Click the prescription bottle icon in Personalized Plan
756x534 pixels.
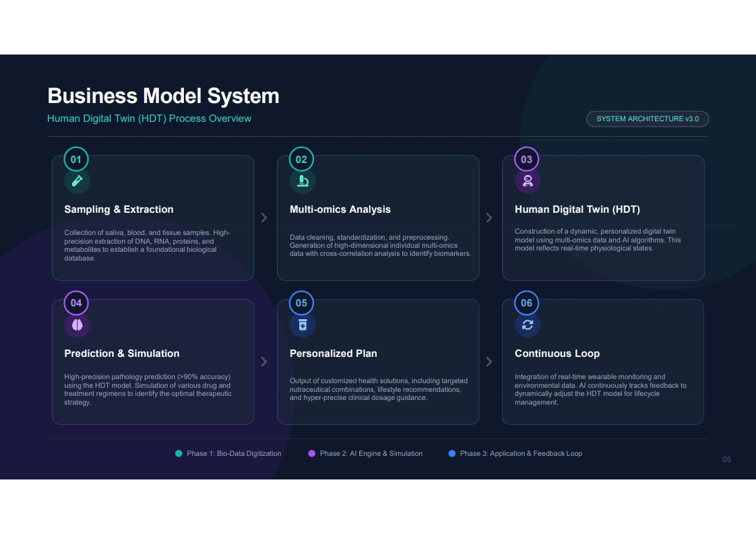point(303,325)
